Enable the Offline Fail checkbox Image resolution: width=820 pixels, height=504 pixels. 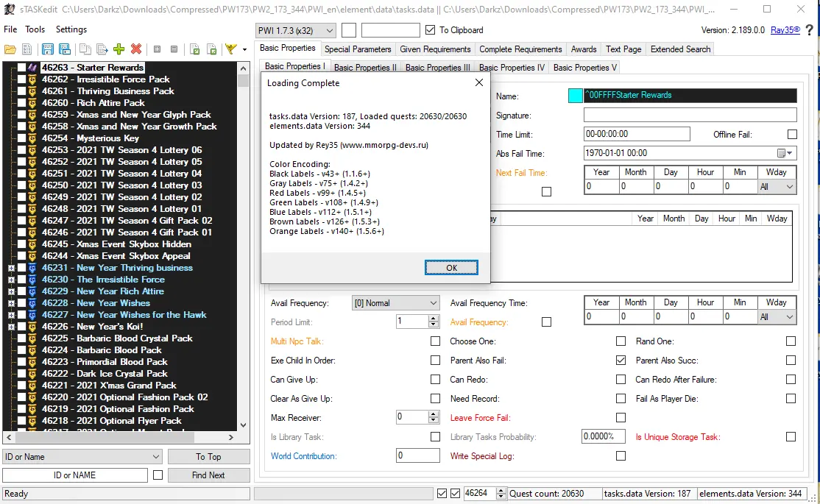click(792, 135)
